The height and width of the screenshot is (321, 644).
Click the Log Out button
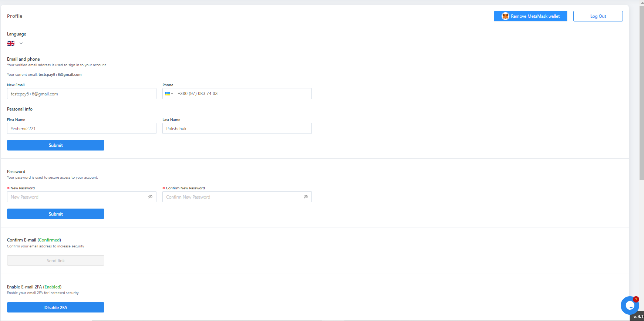[598, 16]
